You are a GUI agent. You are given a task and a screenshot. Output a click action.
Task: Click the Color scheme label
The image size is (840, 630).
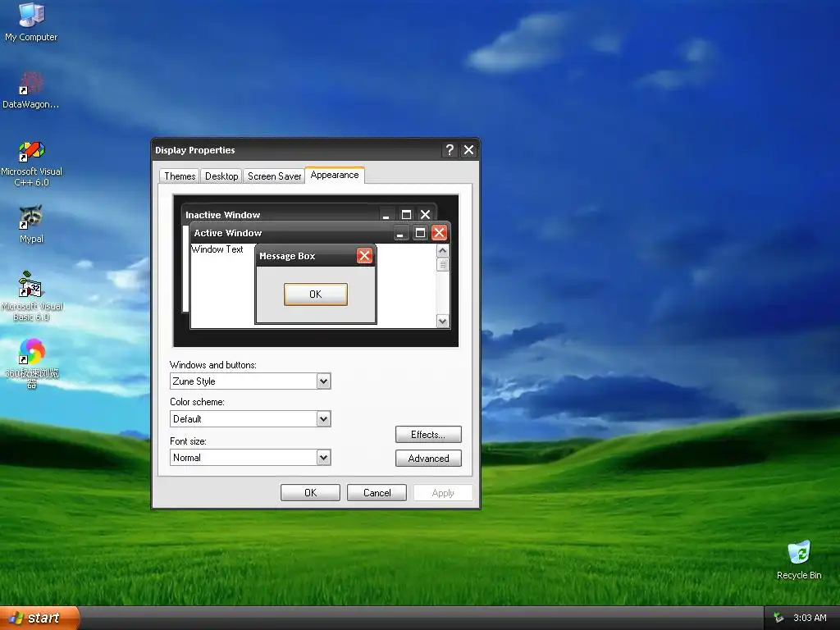pos(197,402)
